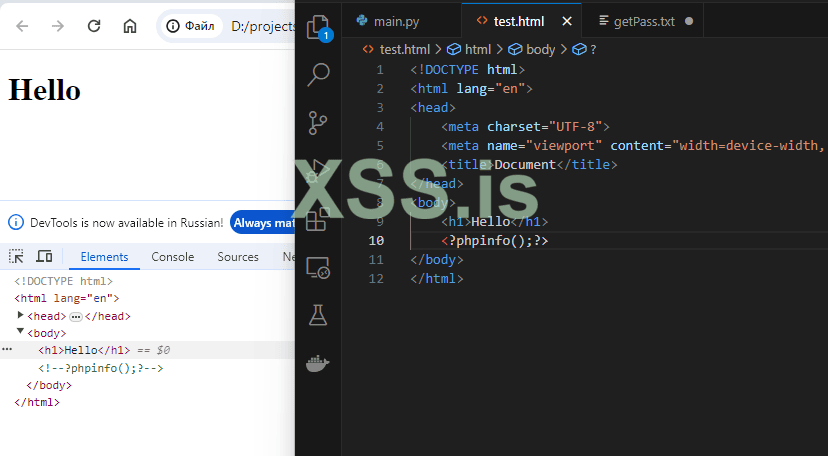Viewport: 828px width, 456px height.
Task: Close the test.html editor tab
Action: click(x=567, y=21)
